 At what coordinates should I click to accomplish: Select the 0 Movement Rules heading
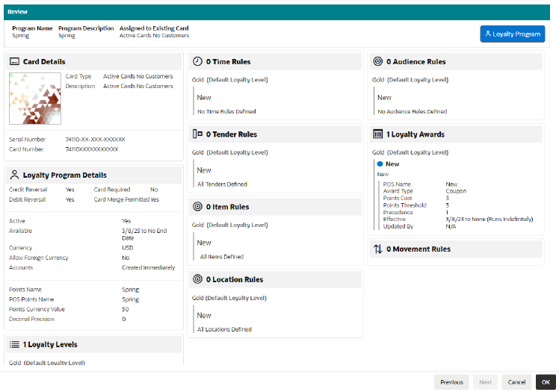[x=419, y=249]
